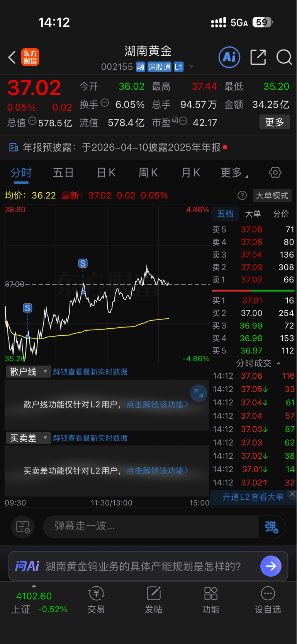The width and height of the screenshot is (297, 644).
Task: Tap trade row 37.06 with volume 116
Action: [253, 376]
